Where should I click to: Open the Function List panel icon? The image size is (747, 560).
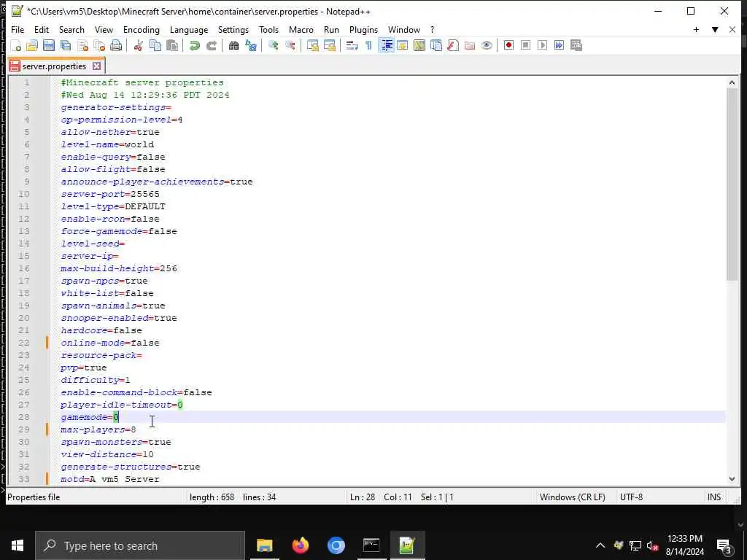pyautogui.click(x=453, y=45)
